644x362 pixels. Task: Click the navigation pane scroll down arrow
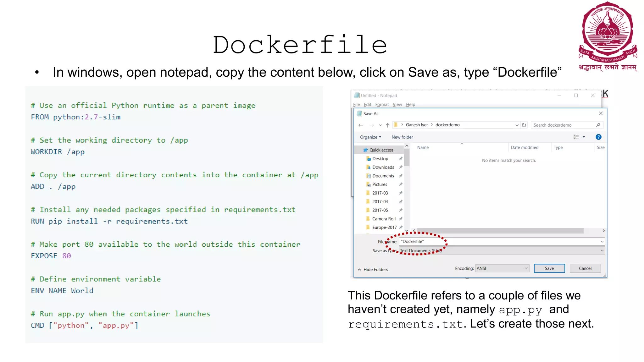click(407, 231)
